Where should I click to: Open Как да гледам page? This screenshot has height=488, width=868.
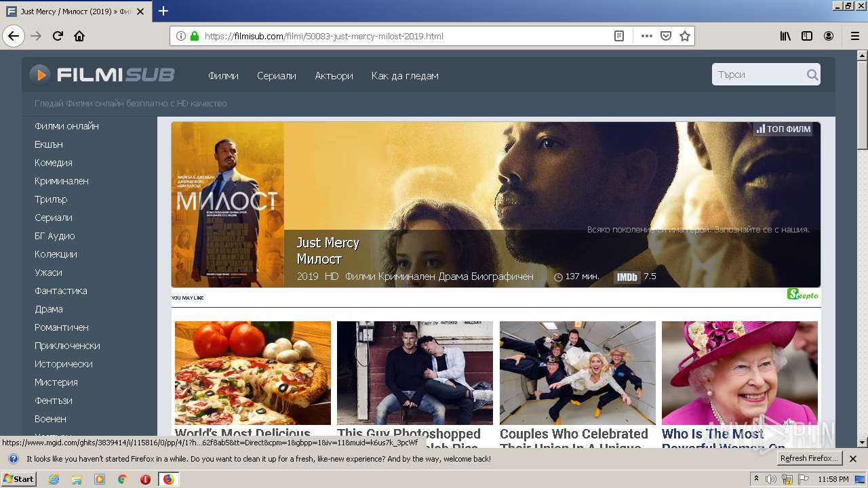[405, 76]
